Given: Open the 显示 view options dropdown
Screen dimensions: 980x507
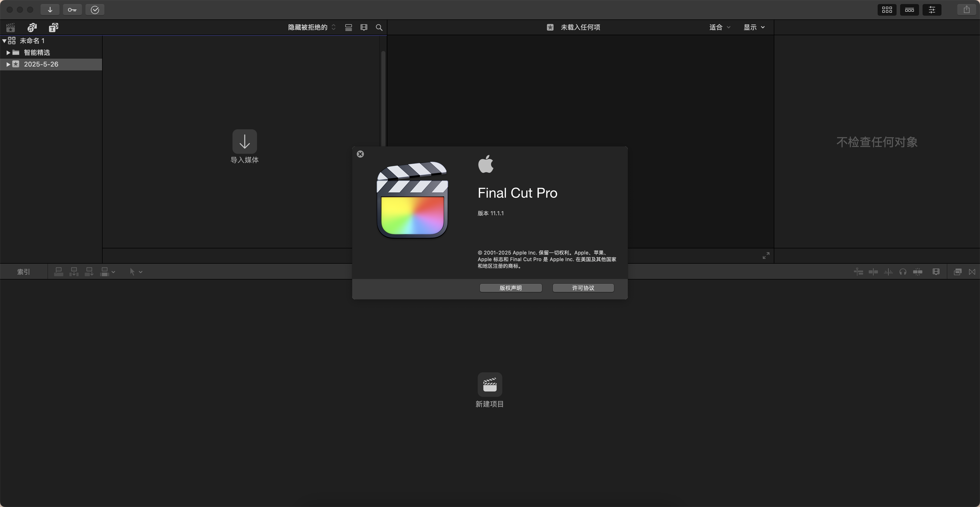Looking at the screenshot, I should 754,27.
